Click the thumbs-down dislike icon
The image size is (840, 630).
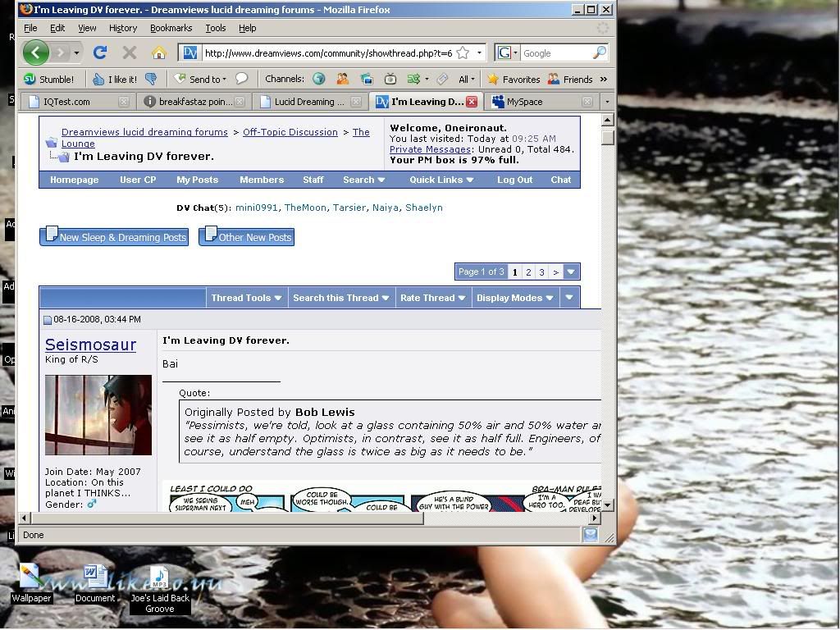coord(151,80)
